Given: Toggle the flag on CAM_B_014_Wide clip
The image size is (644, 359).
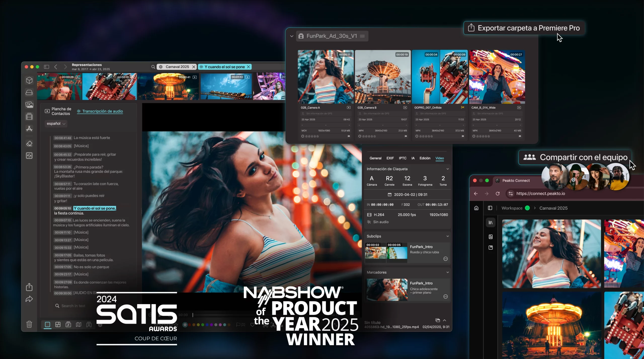Looking at the screenshot, I should click(x=520, y=136).
